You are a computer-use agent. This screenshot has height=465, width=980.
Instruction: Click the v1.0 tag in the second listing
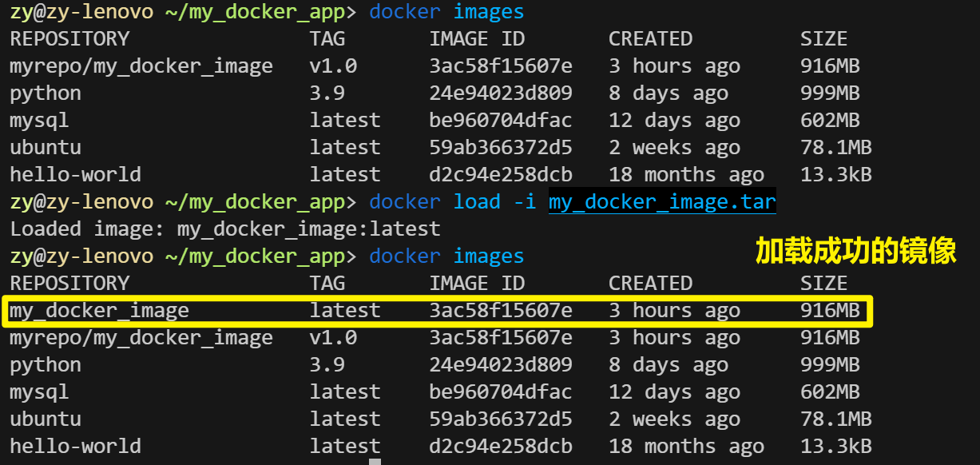pyautogui.click(x=333, y=338)
